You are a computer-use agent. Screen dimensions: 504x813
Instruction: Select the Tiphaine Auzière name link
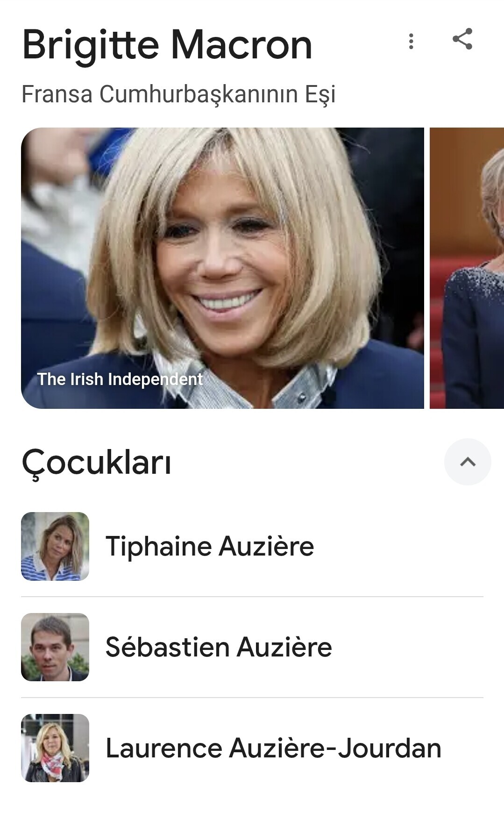click(x=210, y=546)
